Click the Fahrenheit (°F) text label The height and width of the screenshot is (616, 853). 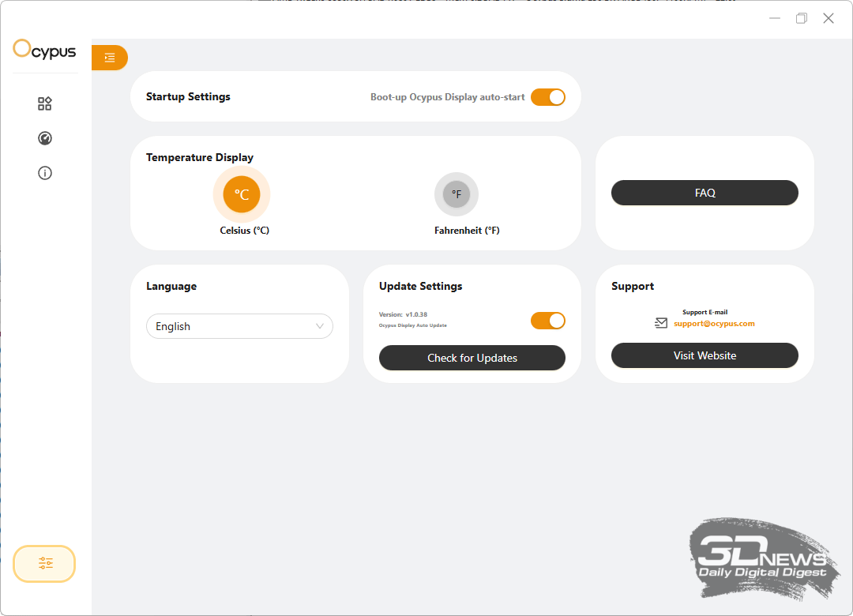pos(467,231)
